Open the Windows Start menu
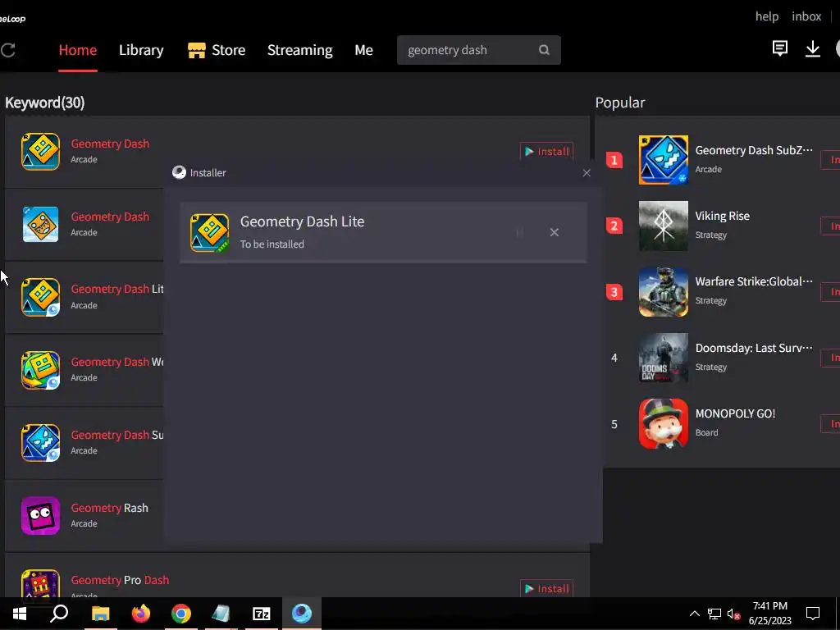Viewport: 840px width, 630px height. pyautogui.click(x=20, y=614)
